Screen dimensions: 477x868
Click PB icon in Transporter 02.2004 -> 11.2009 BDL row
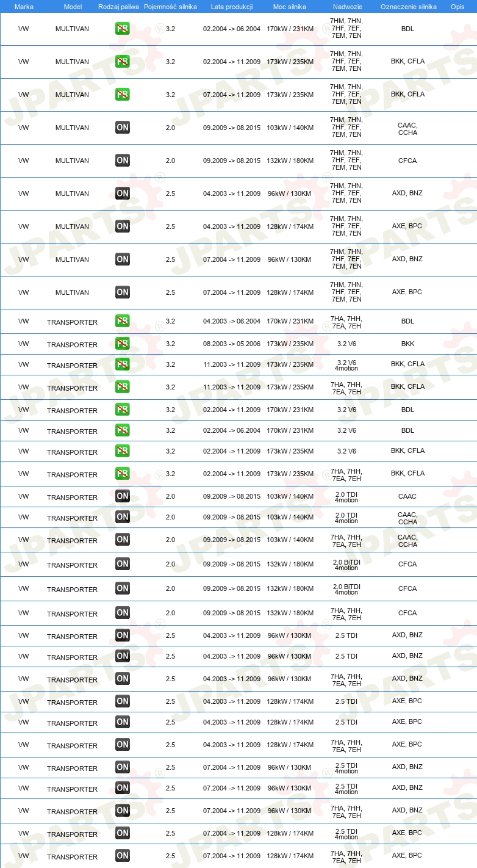123,409
